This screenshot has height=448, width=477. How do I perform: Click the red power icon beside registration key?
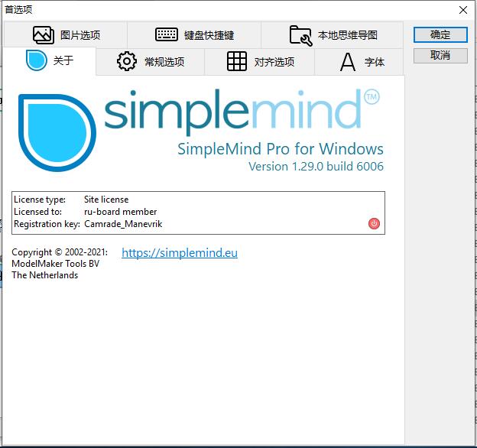374,223
